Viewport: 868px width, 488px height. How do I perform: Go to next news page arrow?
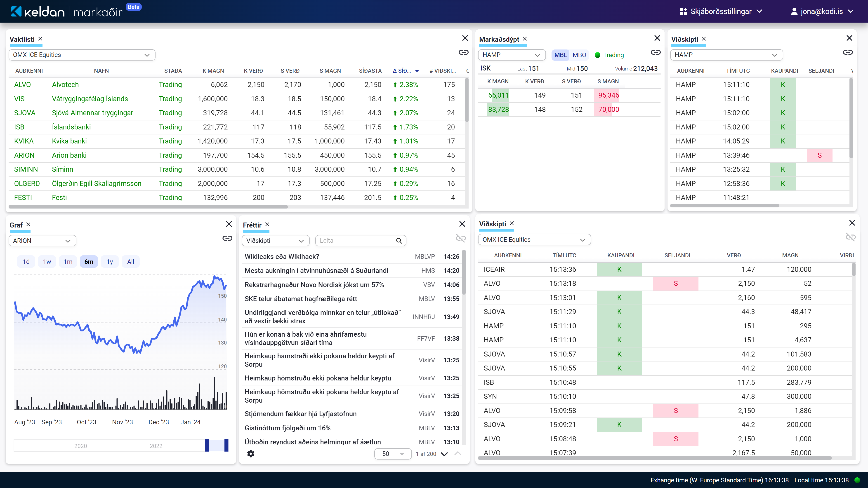pyautogui.click(x=444, y=454)
